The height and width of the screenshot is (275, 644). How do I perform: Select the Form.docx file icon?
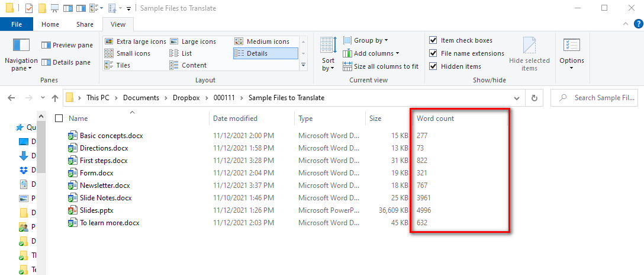click(x=73, y=173)
